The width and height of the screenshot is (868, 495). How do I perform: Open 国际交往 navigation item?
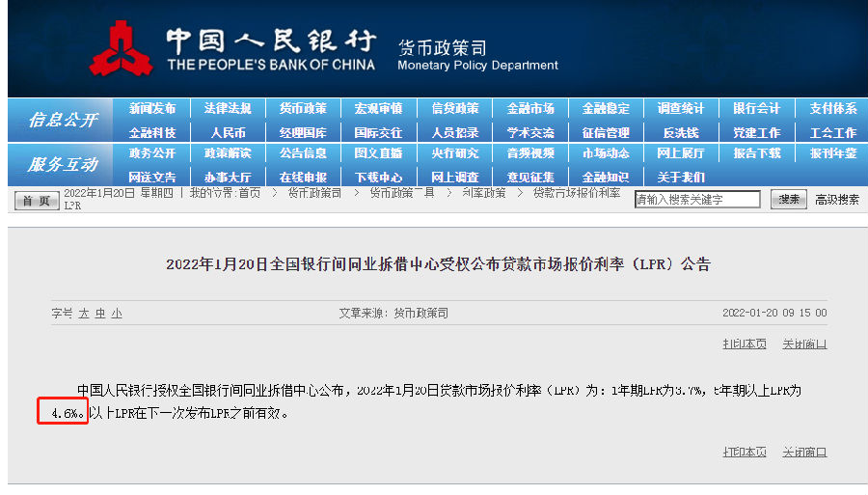pos(379,133)
